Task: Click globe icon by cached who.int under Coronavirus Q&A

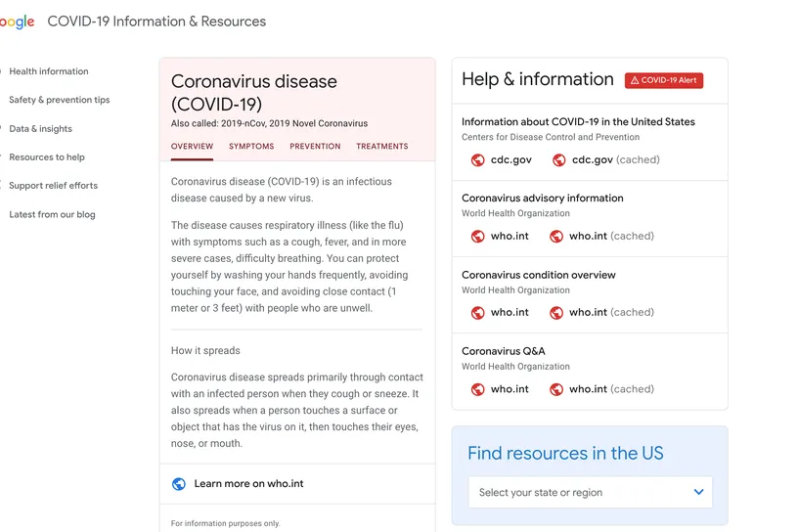Action: [556, 389]
